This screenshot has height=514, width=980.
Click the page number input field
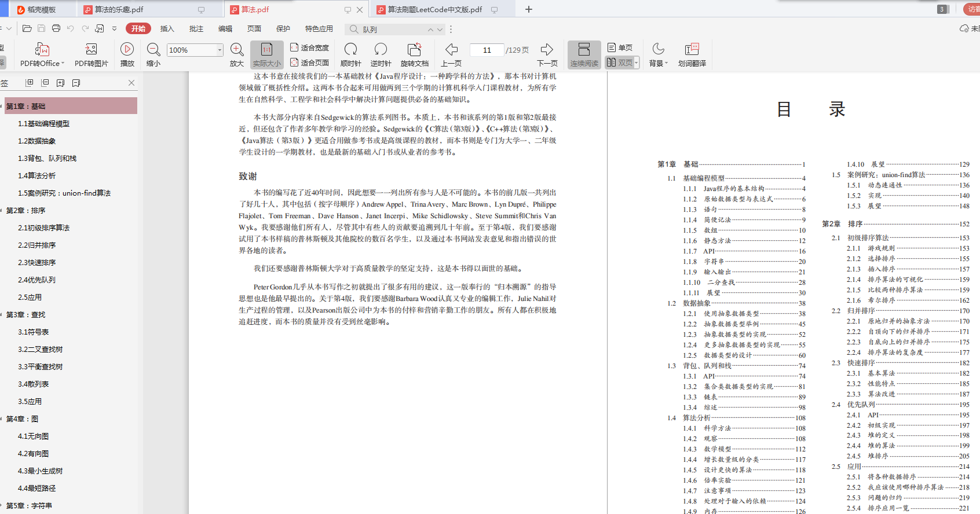tap(487, 50)
